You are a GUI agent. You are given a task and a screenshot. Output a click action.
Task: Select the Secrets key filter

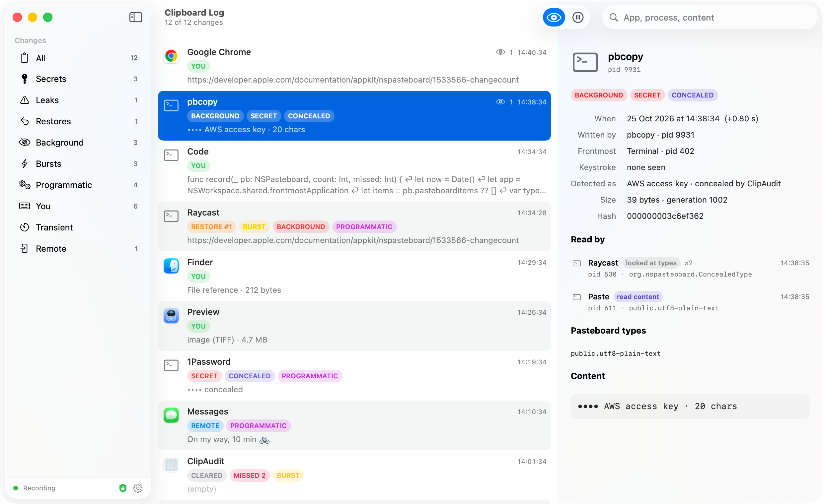tap(79, 79)
